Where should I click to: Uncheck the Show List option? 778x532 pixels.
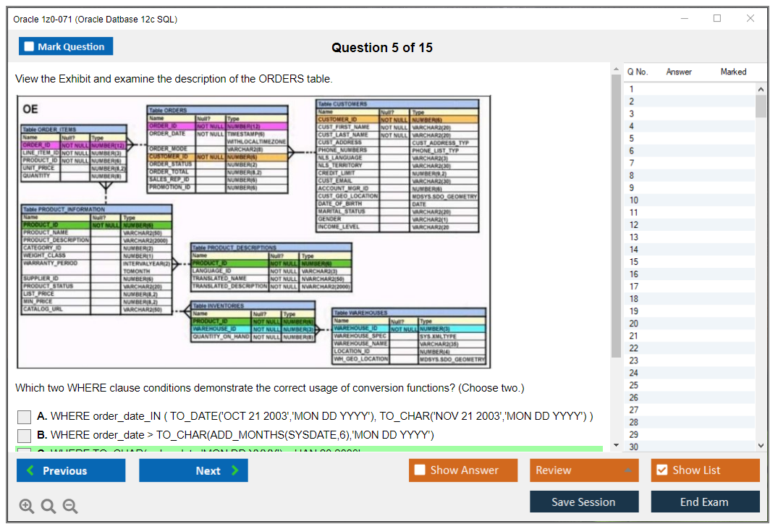[x=661, y=470]
